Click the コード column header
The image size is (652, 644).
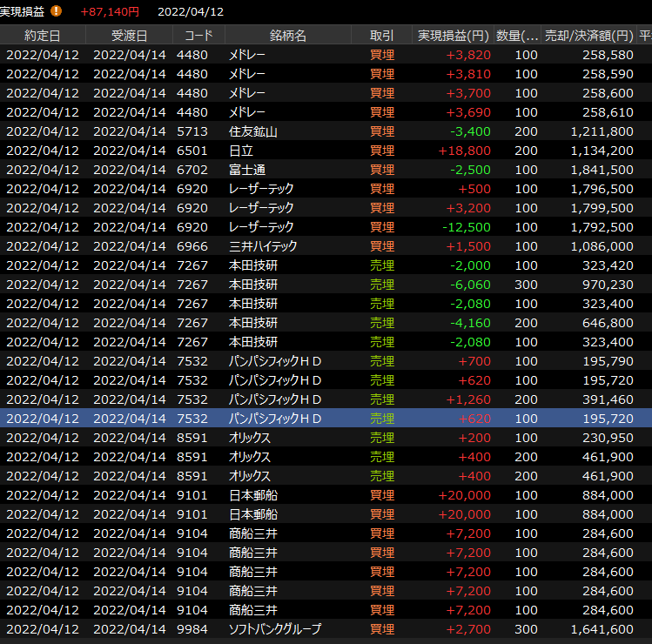pos(198,36)
